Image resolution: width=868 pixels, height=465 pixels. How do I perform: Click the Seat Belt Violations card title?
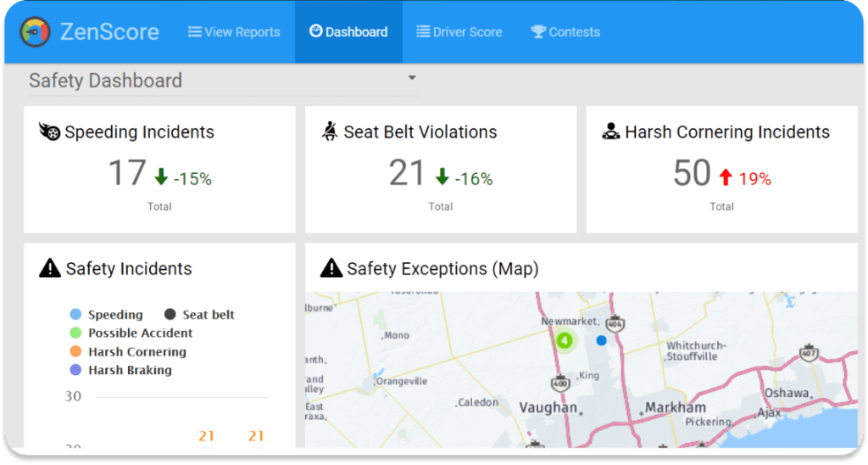click(420, 132)
